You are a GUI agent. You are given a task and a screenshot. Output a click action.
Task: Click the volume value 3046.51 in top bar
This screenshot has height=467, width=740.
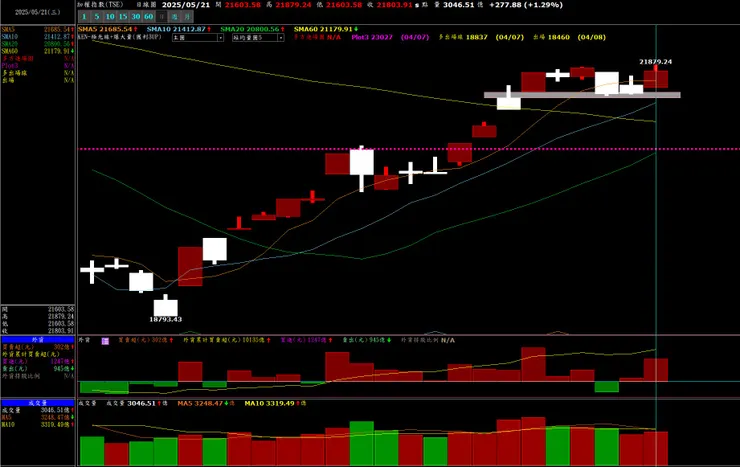(x=459, y=5)
